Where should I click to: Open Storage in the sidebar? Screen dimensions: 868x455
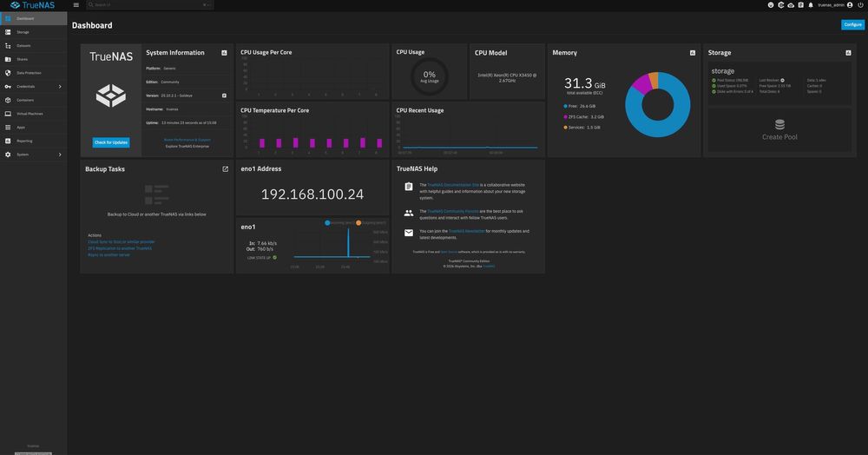[x=33, y=32]
